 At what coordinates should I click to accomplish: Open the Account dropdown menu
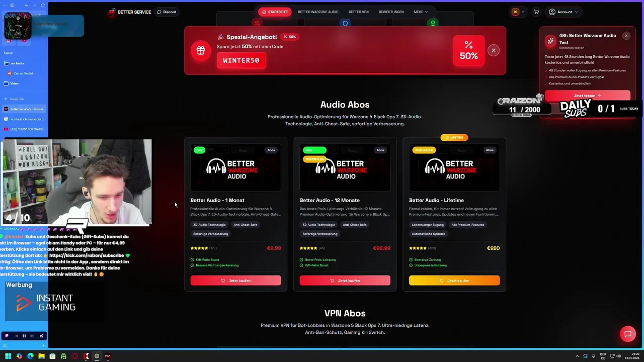click(563, 12)
